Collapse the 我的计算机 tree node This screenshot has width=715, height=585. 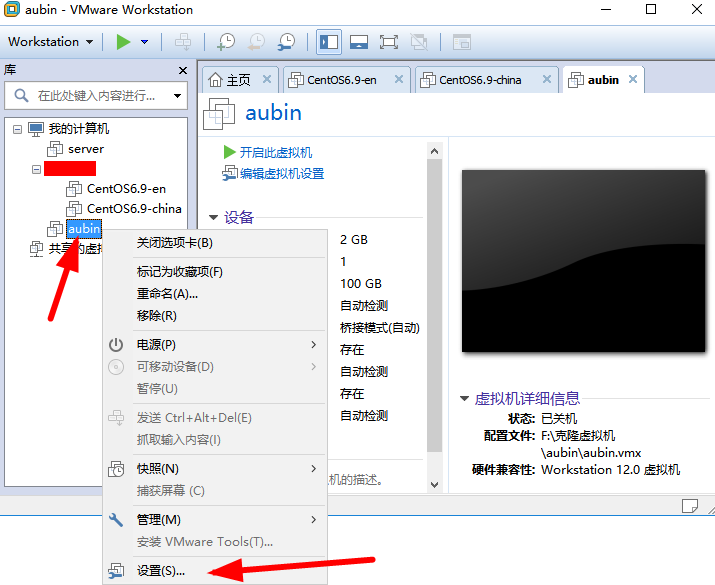(x=17, y=129)
